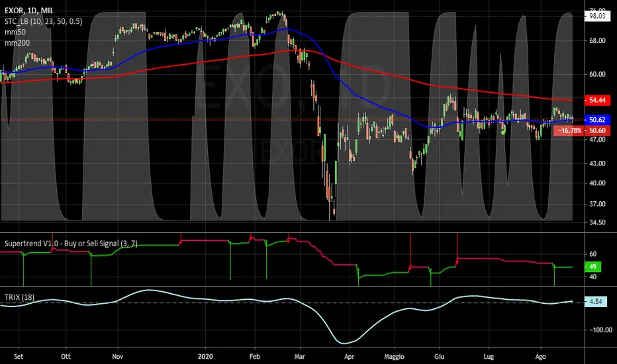Click the 34.50 price axis label
This screenshot has width=617, height=364.
pyautogui.click(x=597, y=222)
